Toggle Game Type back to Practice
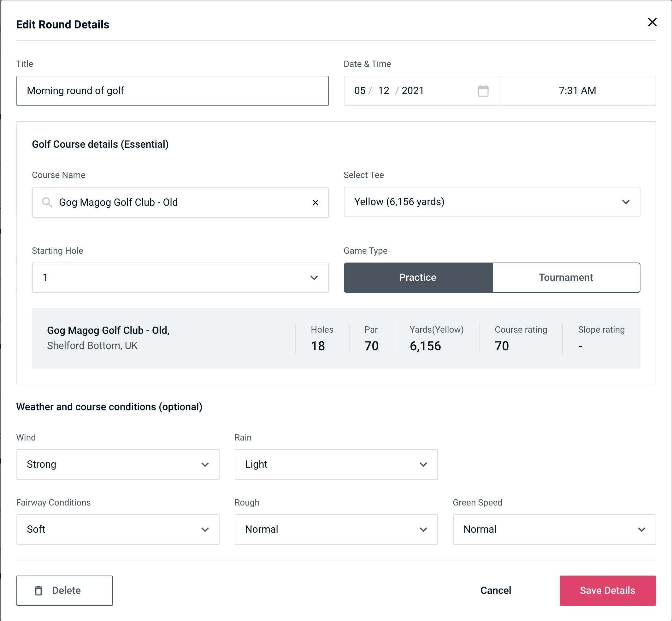The height and width of the screenshot is (621, 672). click(417, 277)
